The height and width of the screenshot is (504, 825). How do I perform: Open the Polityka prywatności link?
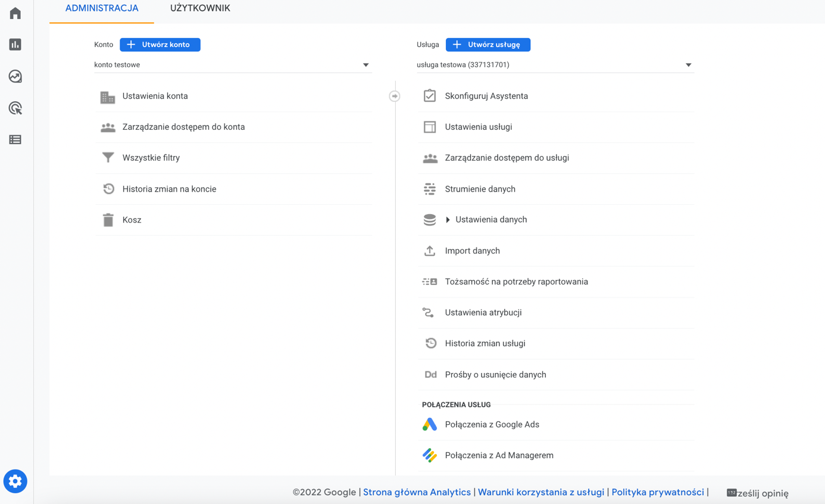(x=658, y=492)
